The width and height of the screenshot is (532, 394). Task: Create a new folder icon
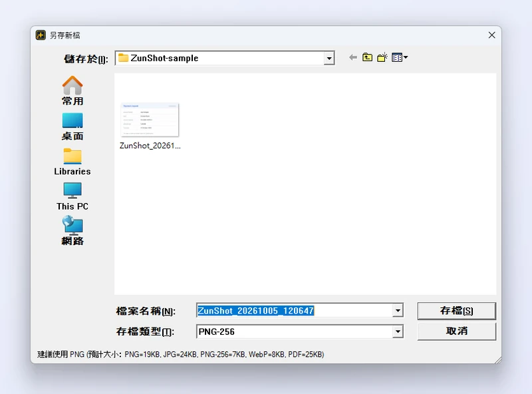click(382, 57)
